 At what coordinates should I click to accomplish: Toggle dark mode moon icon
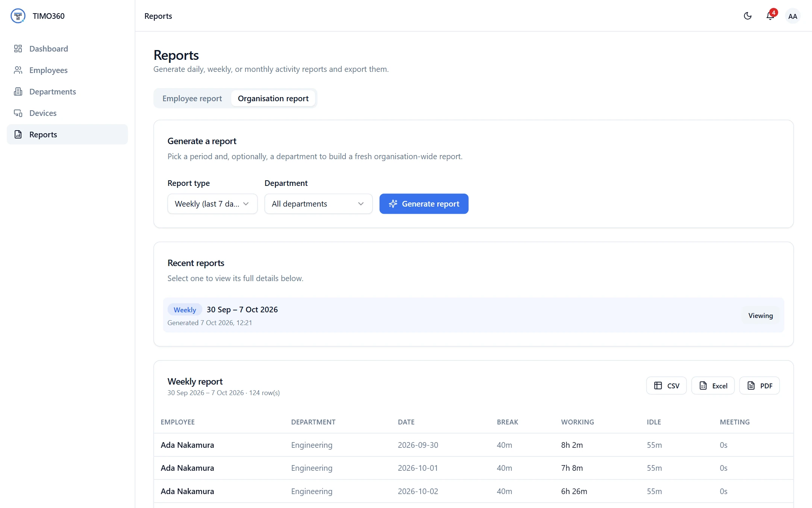tap(747, 16)
